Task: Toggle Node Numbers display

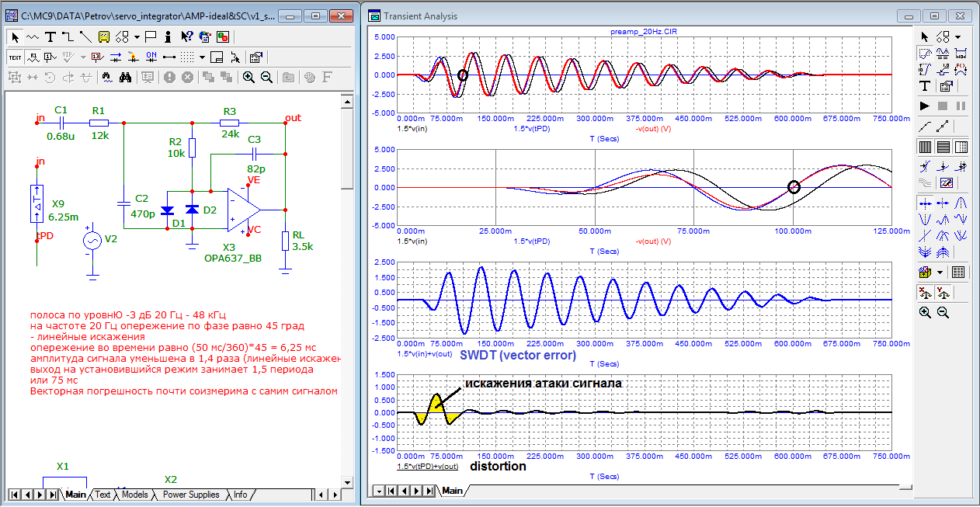Action: point(50,57)
